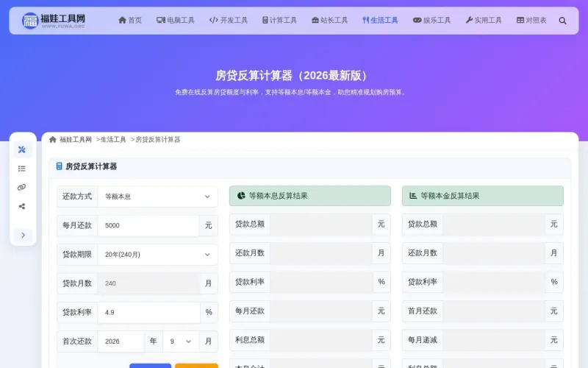Click the sidebar list icon
The image size is (588, 368).
[x=22, y=169]
